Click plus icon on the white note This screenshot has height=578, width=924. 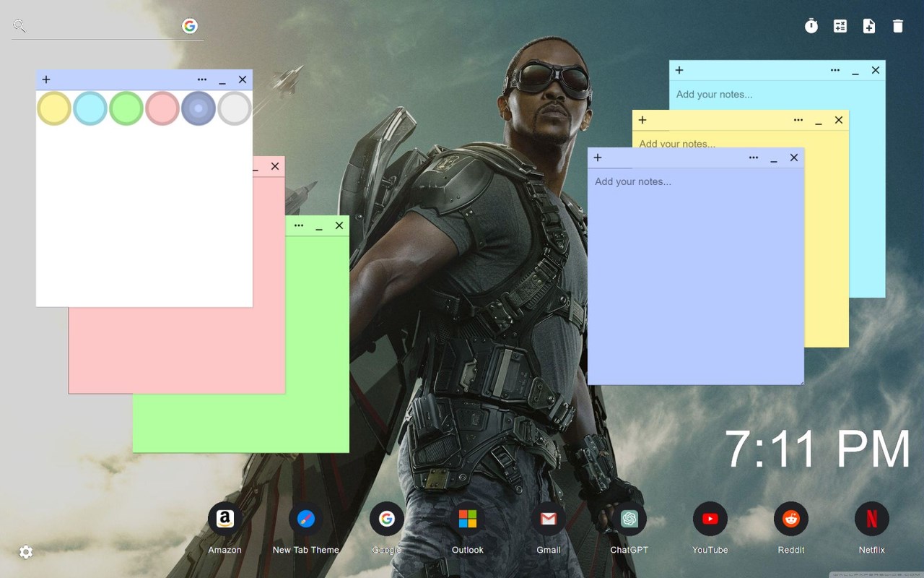pos(46,79)
